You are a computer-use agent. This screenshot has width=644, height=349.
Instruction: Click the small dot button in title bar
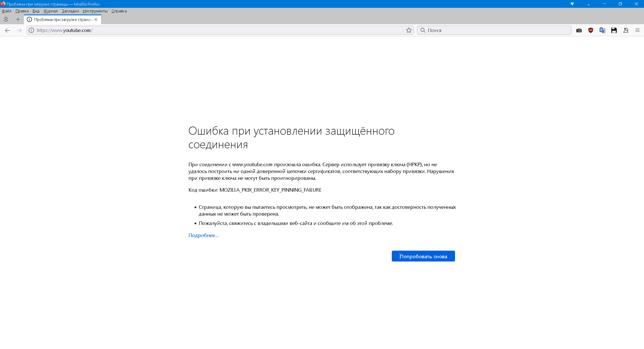(589, 5)
